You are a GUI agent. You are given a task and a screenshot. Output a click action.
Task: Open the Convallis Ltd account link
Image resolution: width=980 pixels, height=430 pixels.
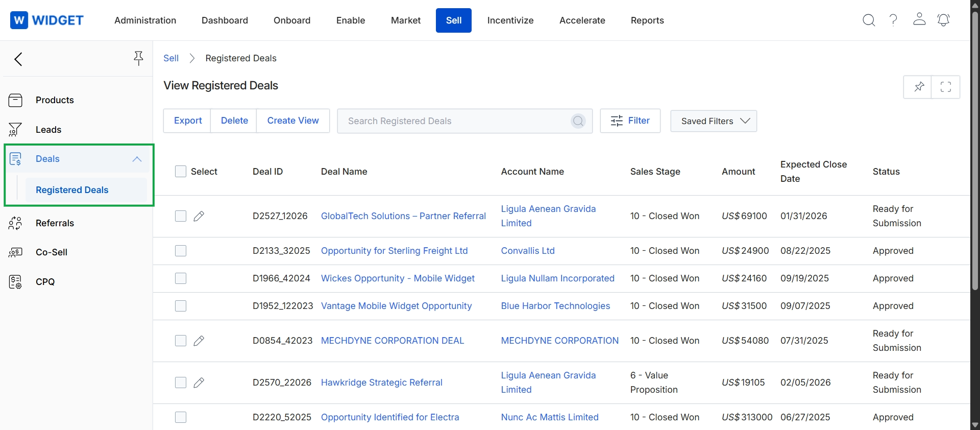[528, 251]
